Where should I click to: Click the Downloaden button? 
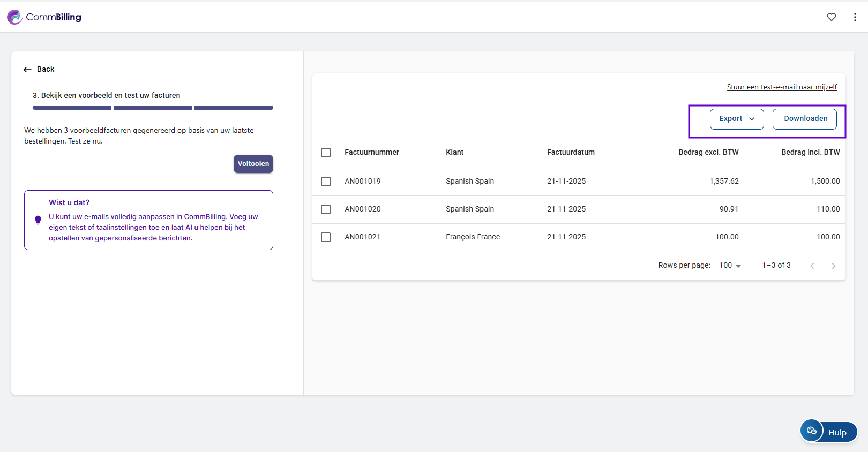click(805, 119)
